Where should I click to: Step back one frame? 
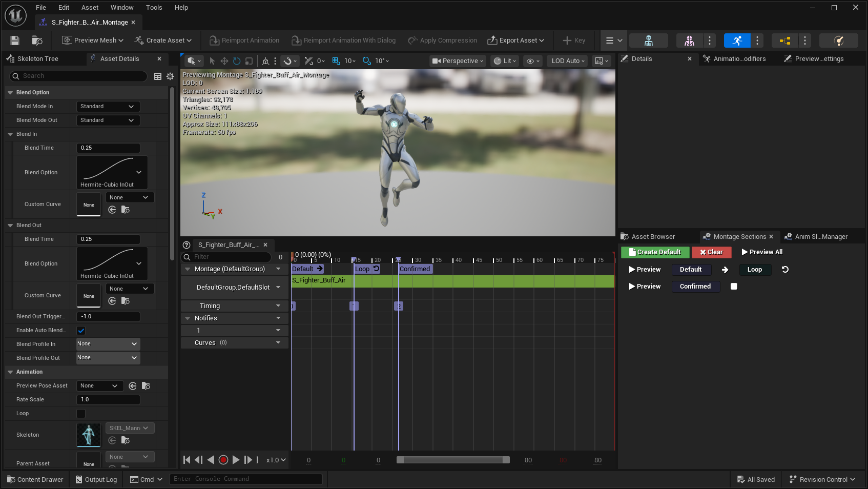pyautogui.click(x=199, y=460)
